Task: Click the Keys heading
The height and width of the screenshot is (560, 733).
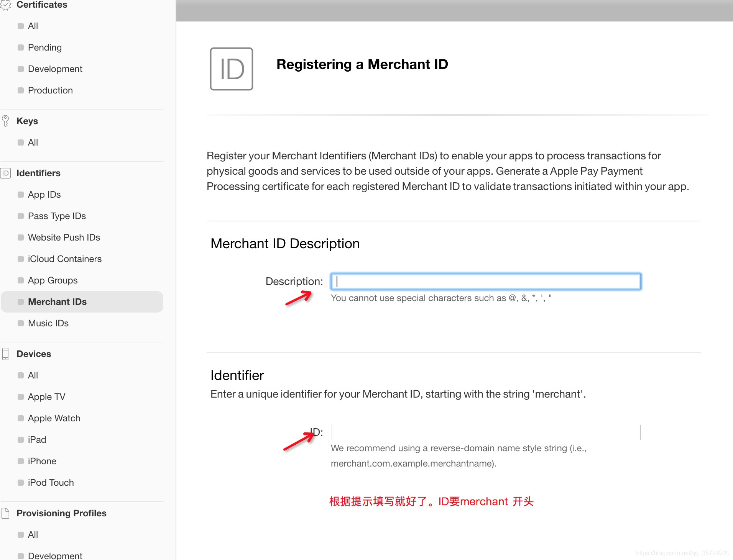Action: (27, 121)
